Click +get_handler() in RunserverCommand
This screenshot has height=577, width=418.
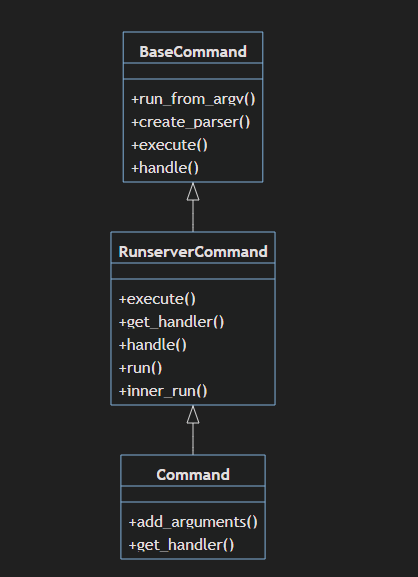(x=171, y=322)
